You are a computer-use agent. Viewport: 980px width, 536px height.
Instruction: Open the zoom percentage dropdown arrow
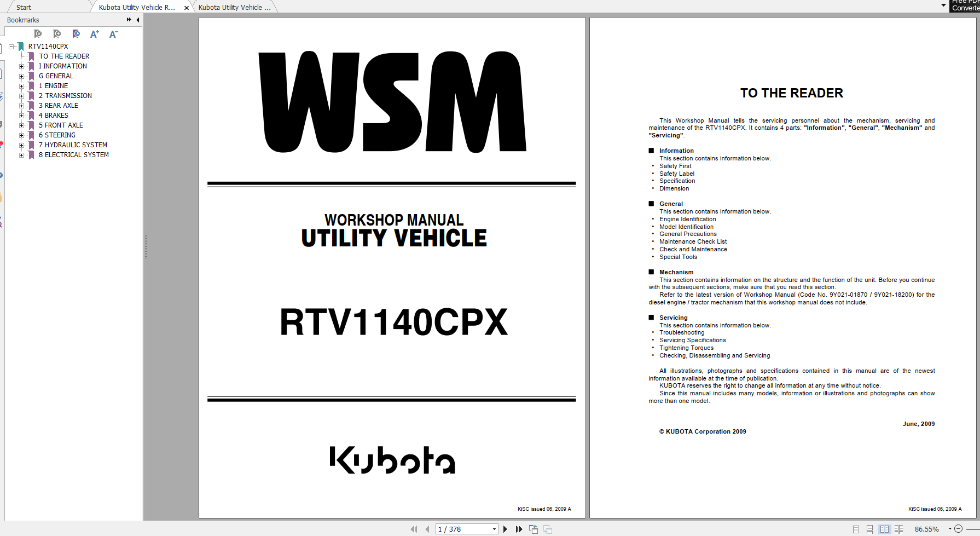point(950,529)
